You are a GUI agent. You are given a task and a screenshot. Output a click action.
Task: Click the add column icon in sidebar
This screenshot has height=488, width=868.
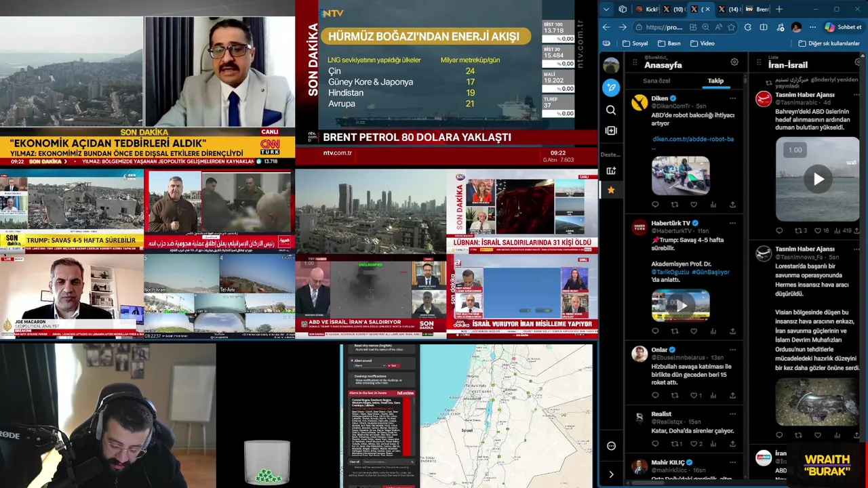(x=611, y=130)
